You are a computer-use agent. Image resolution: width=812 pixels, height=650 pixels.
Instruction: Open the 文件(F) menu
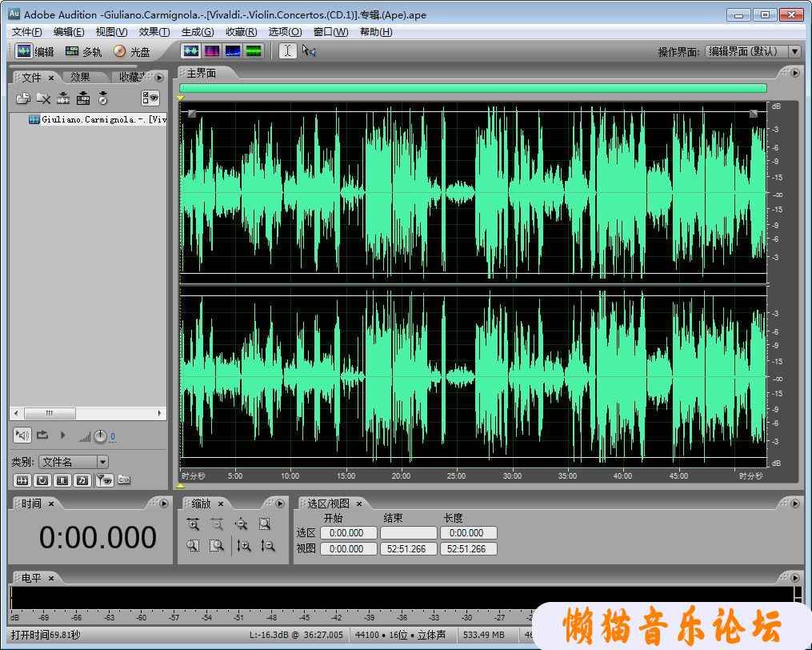[x=26, y=32]
